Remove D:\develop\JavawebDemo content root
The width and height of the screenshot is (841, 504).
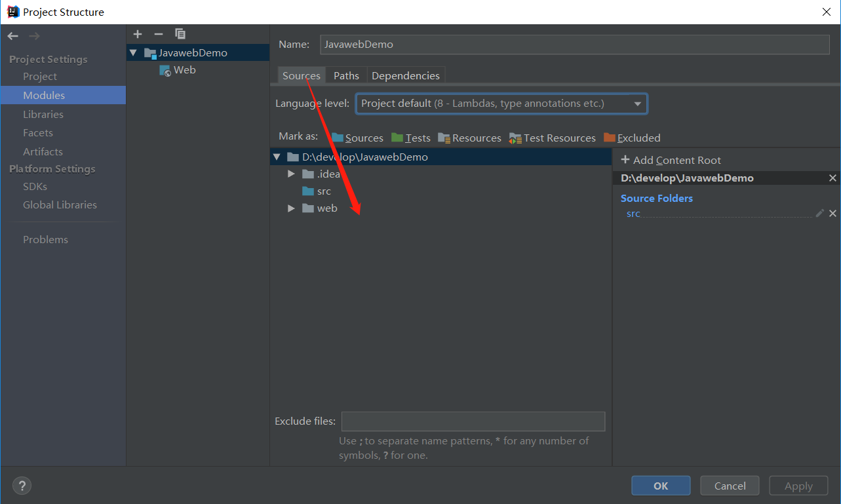832,178
